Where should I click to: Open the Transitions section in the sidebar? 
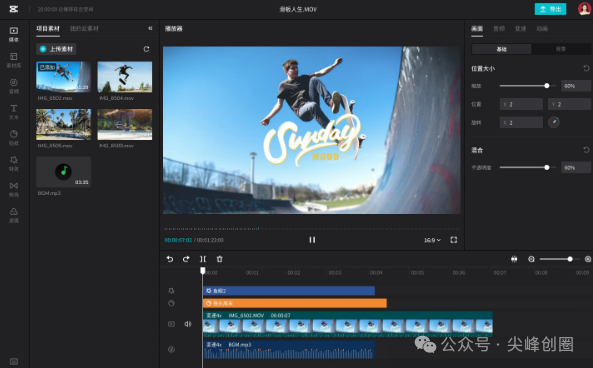[14, 189]
